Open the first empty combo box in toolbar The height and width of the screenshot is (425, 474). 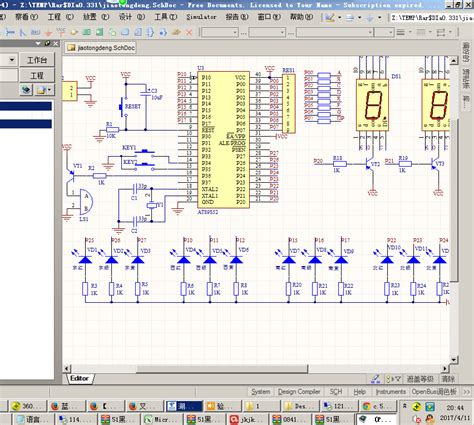click(219, 32)
